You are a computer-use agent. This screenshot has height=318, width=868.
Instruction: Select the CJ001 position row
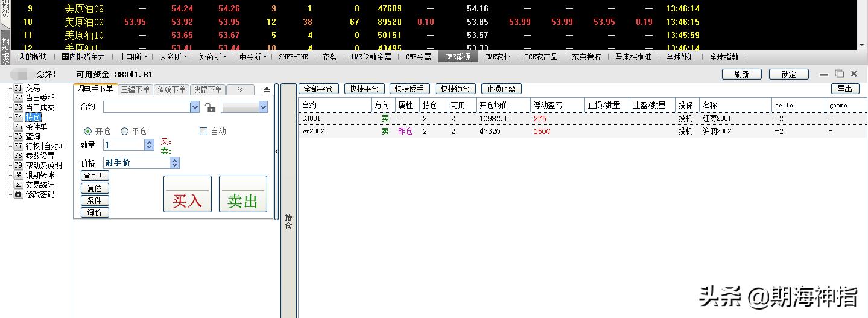[x=582, y=119]
